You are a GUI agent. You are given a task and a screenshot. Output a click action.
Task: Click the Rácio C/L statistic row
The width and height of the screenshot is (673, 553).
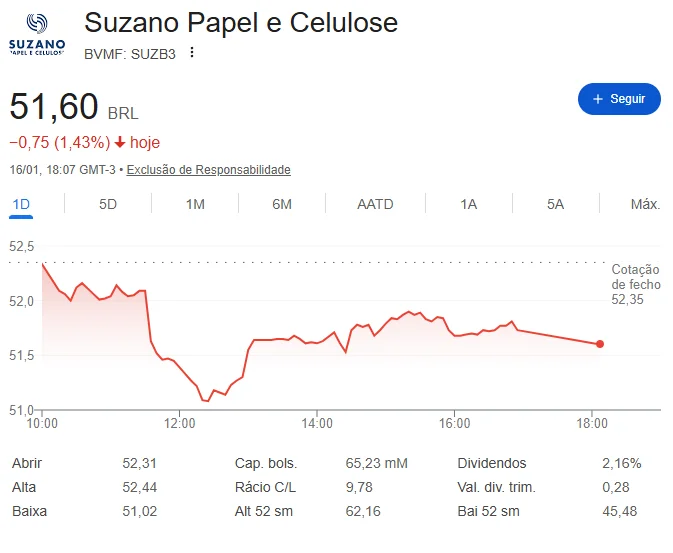320,488
